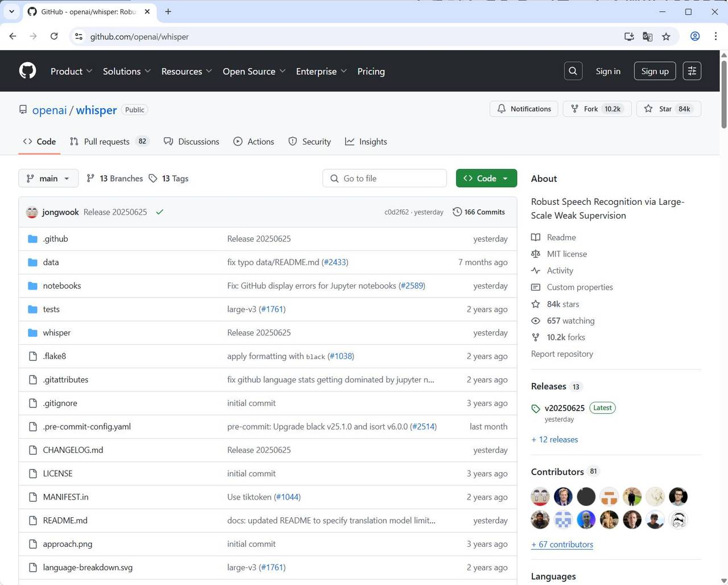The width and height of the screenshot is (728, 585).
Task: Focus the Go to file search field
Action: pyautogui.click(x=384, y=178)
